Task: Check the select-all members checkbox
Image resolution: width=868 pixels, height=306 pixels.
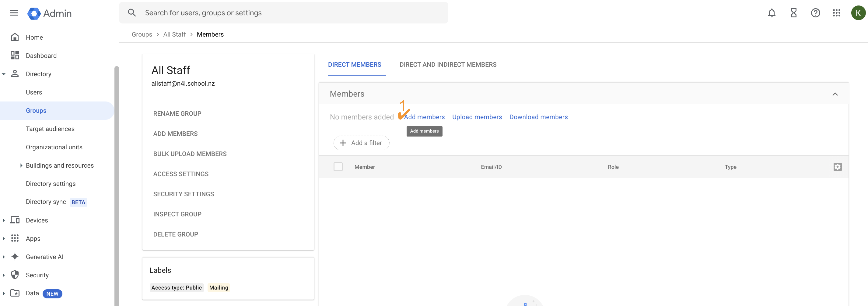Action: (338, 166)
